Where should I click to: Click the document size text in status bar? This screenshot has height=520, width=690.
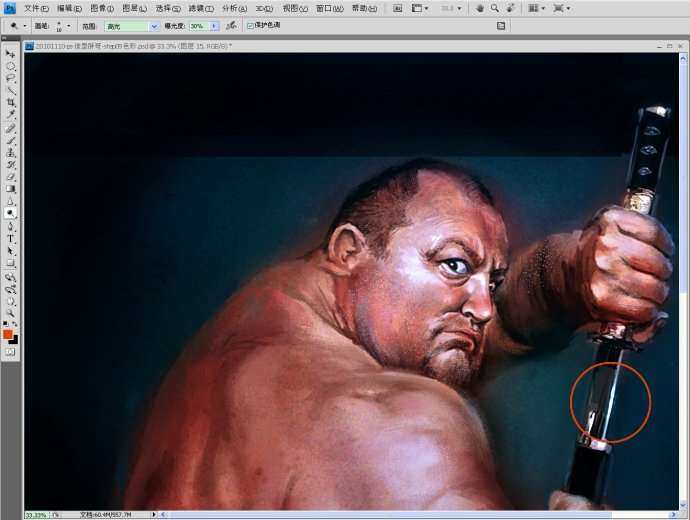[106, 515]
